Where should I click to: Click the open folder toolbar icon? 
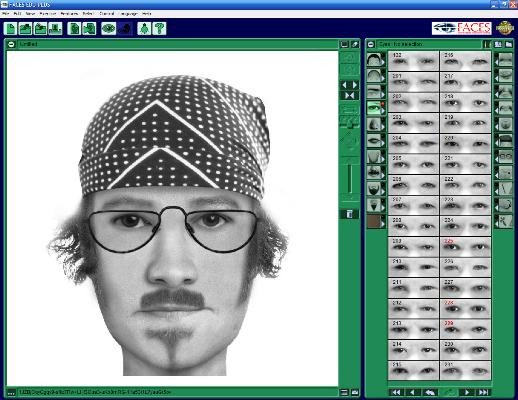click(25, 29)
